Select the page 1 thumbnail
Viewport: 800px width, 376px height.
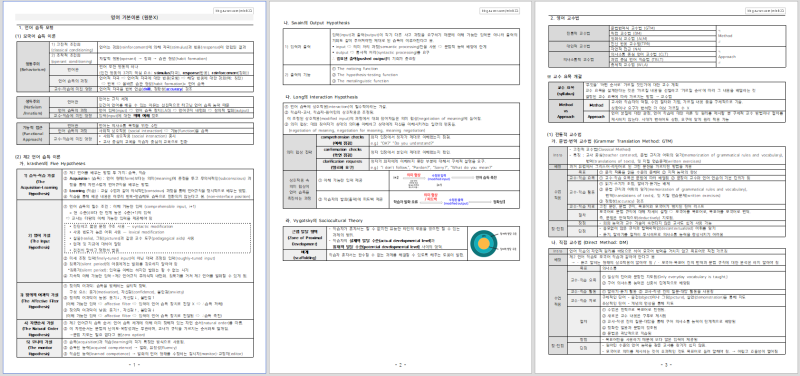[x=133, y=188]
